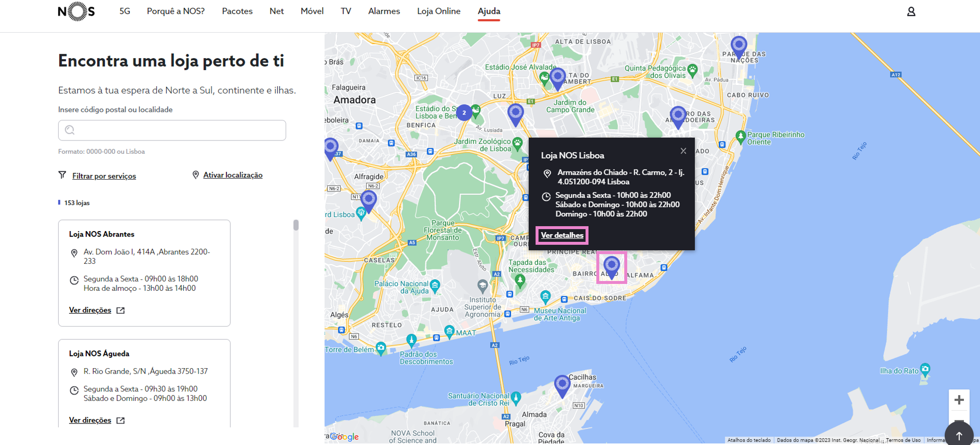
Task: Open the Pacotes menu
Action: [237, 11]
